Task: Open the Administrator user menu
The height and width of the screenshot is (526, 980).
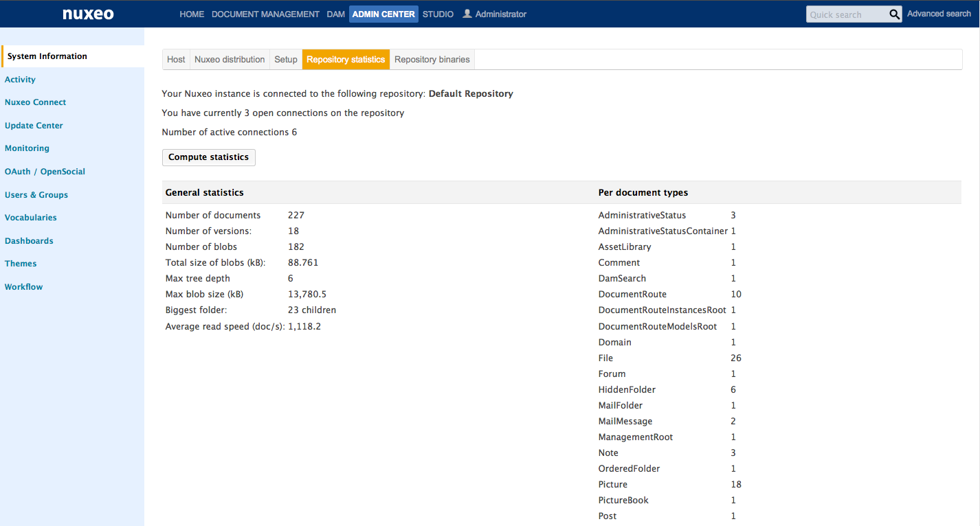Action: pos(501,14)
